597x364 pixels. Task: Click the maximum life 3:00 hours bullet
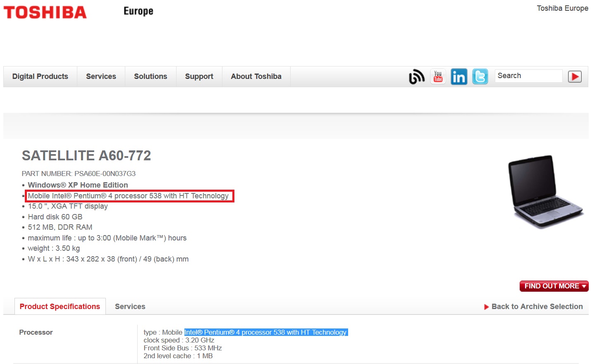(107, 238)
